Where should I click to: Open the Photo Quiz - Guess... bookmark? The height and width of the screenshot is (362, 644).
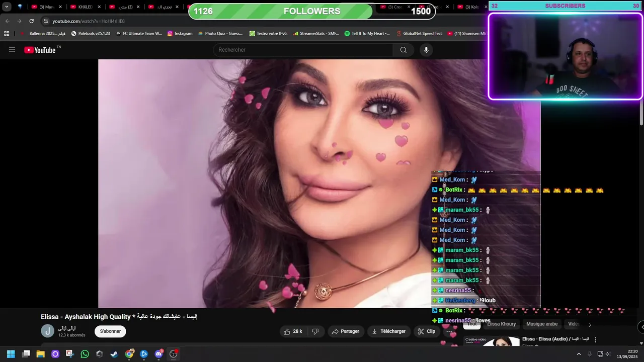tap(220, 34)
